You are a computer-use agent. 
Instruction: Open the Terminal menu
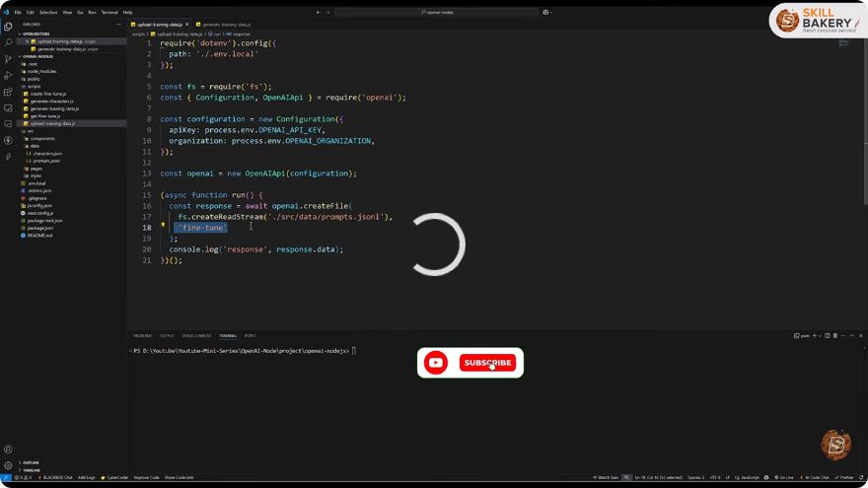tap(109, 12)
